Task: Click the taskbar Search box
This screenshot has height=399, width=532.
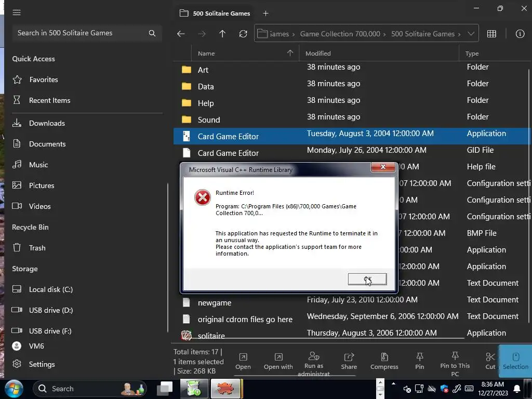Action: (90, 389)
